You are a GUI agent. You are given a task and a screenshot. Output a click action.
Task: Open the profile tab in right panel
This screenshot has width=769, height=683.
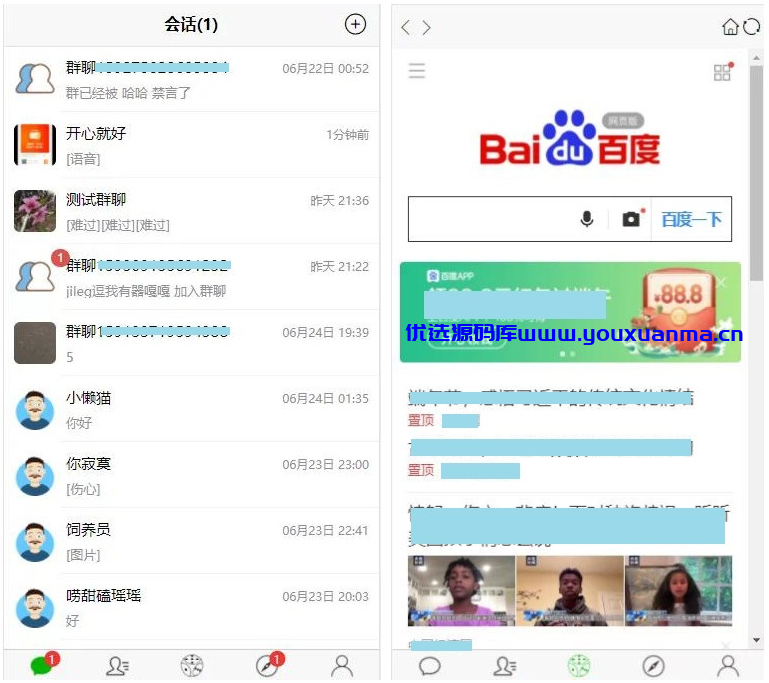(x=728, y=666)
